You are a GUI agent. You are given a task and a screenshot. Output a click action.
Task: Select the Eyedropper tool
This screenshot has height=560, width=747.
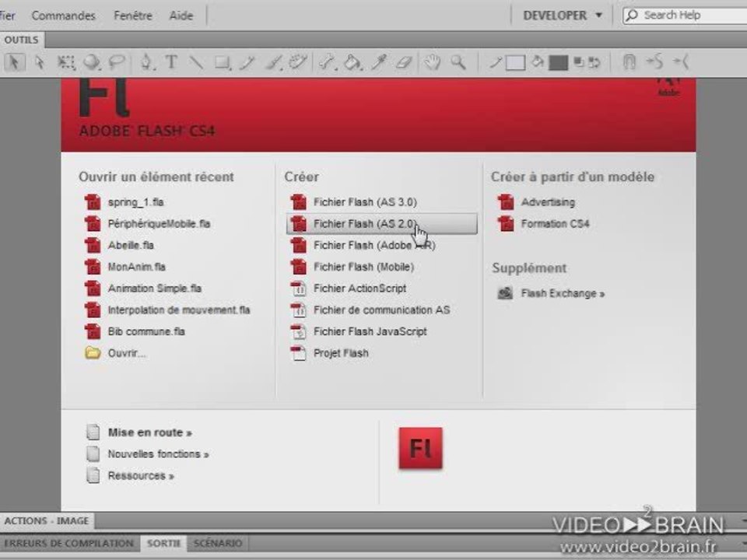[x=379, y=62]
